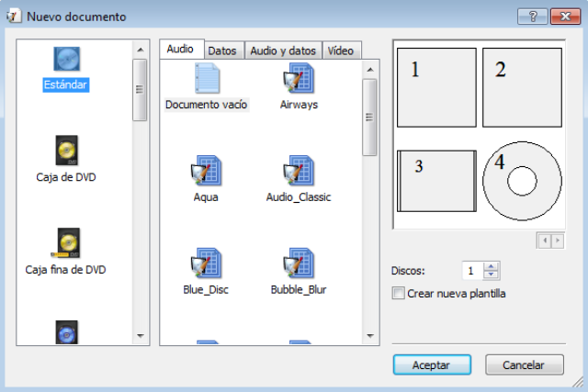Click the template list scrollbar thumb
588x392 pixels.
tap(369, 118)
